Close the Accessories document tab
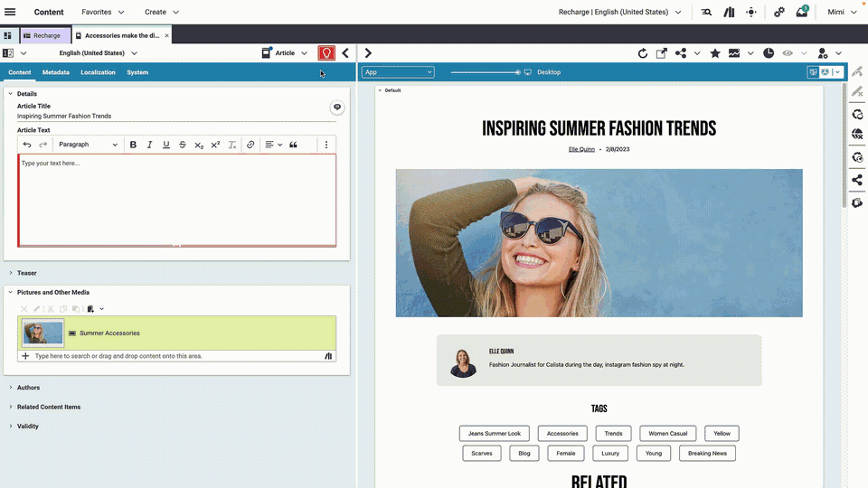This screenshot has height=488, width=868. 166,35
